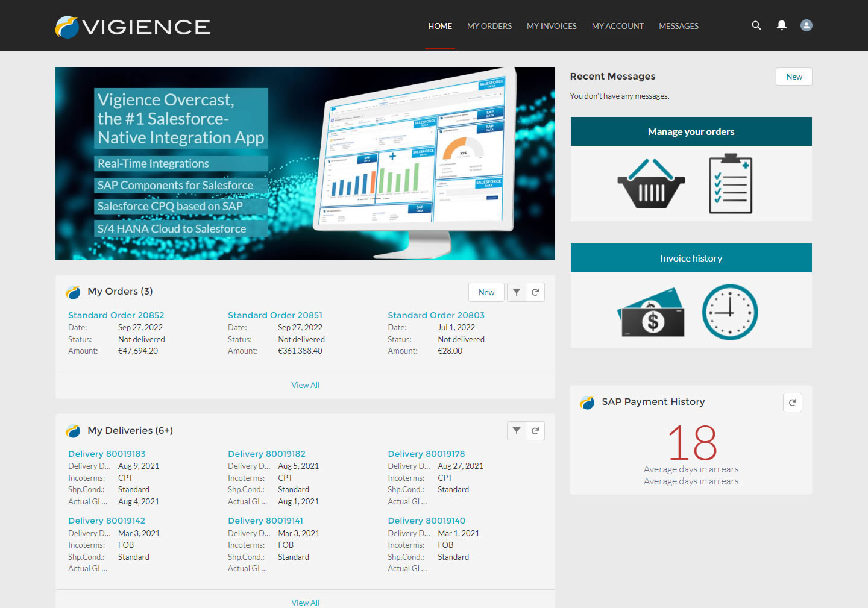Create a new message with New button

(794, 77)
